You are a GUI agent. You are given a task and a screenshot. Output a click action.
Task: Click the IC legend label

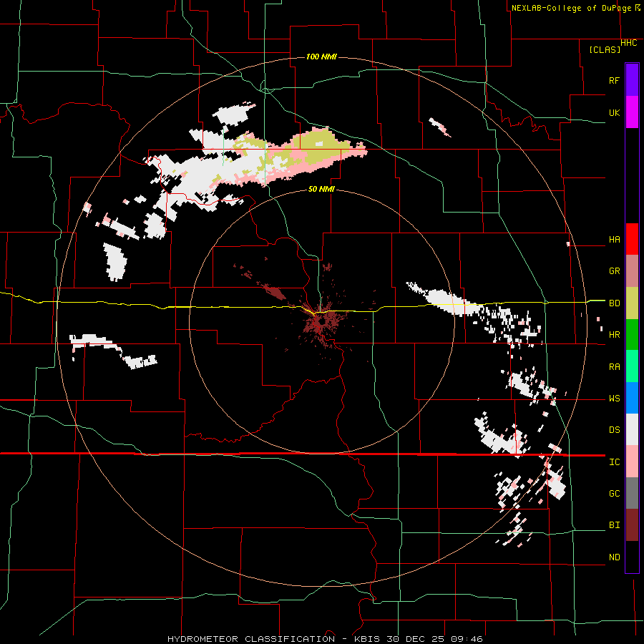point(615,462)
